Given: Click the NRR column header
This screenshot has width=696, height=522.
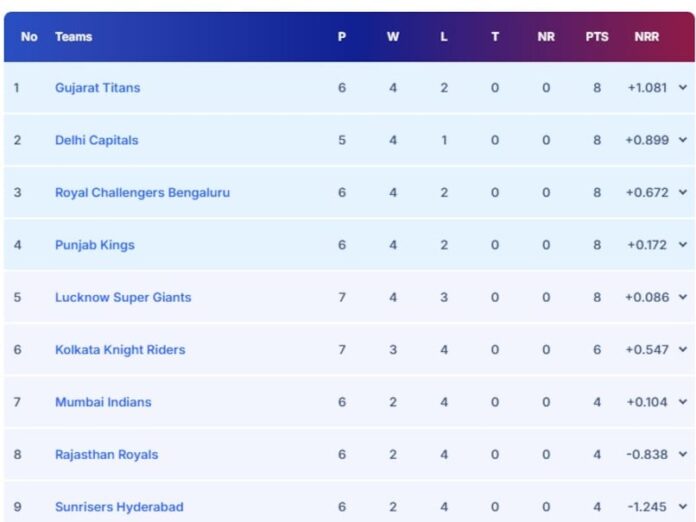Looking at the screenshot, I should (x=646, y=37).
